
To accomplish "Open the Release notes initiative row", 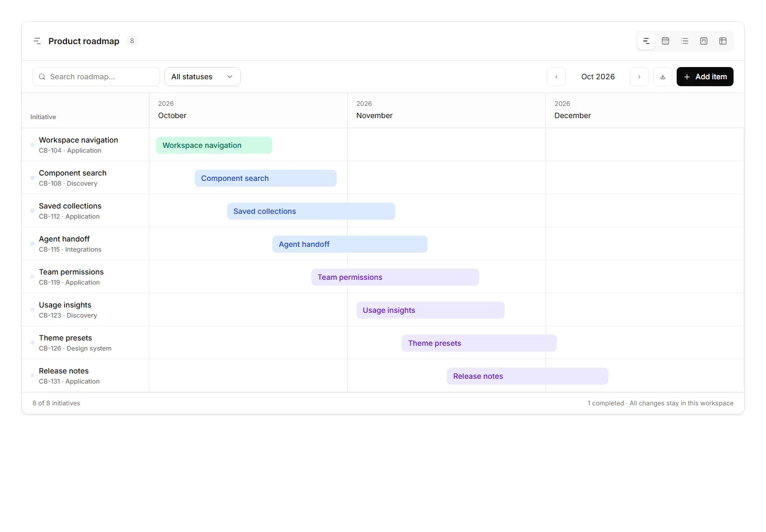I will point(85,376).
